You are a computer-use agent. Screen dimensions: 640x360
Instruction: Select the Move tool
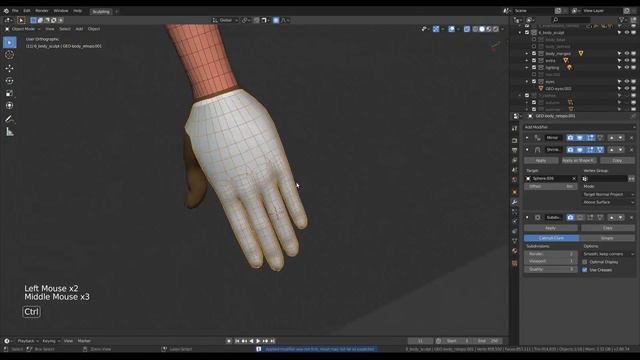tap(9, 68)
